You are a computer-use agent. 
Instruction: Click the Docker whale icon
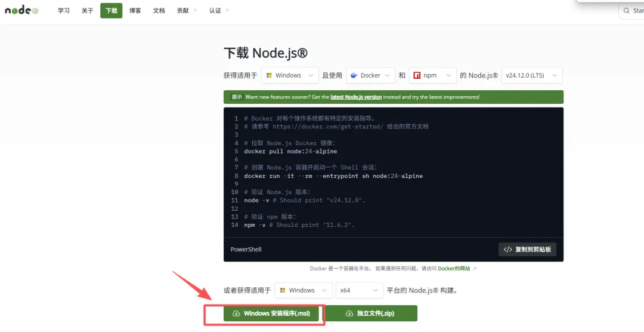click(354, 75)
